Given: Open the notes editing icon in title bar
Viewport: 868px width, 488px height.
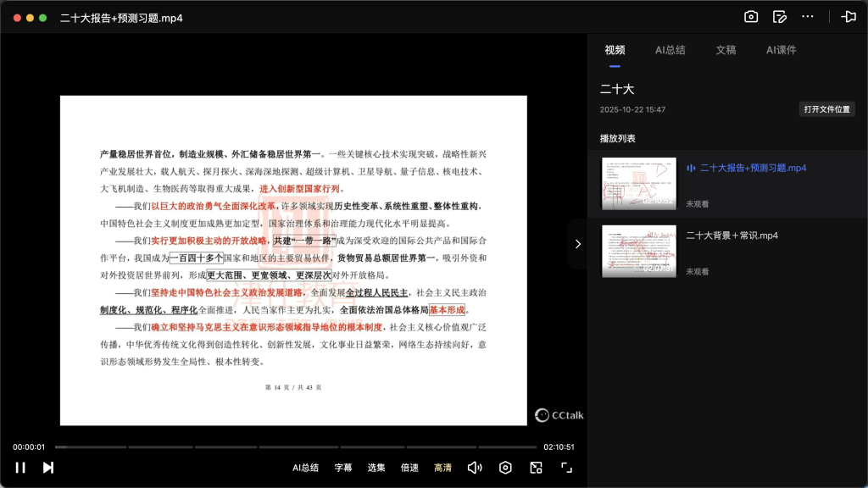Looking at the screenshot, I should click(779, 16).
